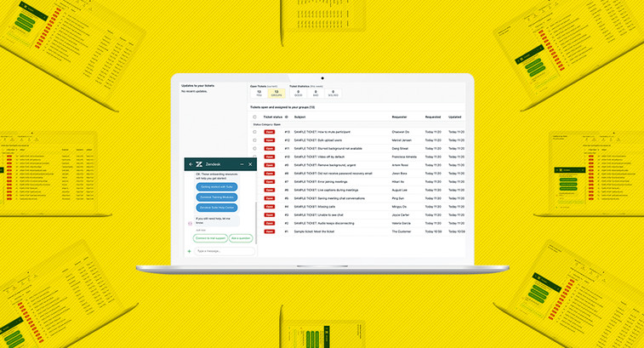Image resolution: width=644 pixels, height=348 pixels.
Task: Click the Open badge on ticket #4
Action: pos(270,206)
